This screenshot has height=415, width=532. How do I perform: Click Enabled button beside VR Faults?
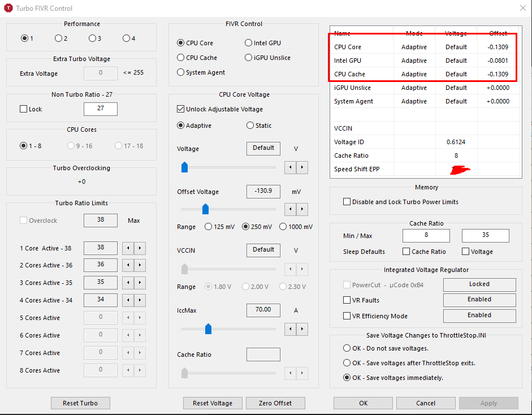pyautogui.click(x=479, y=300)
